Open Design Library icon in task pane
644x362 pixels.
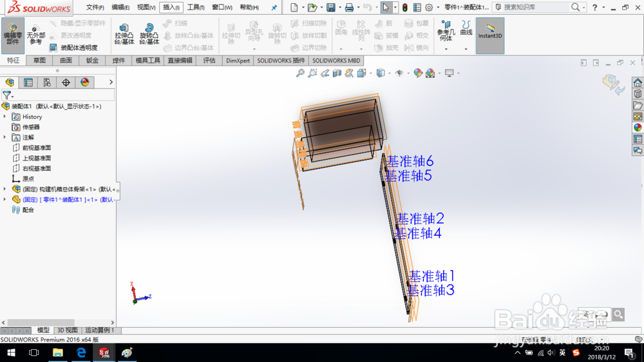(638, 94)
